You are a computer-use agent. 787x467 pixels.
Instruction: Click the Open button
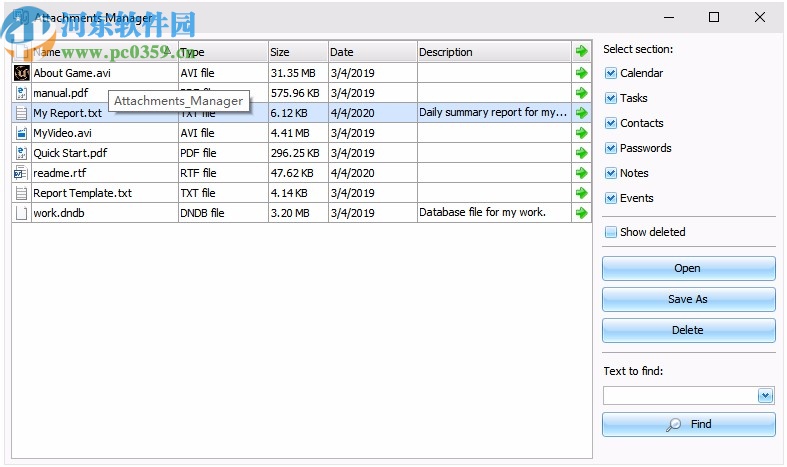coord(689,268)
